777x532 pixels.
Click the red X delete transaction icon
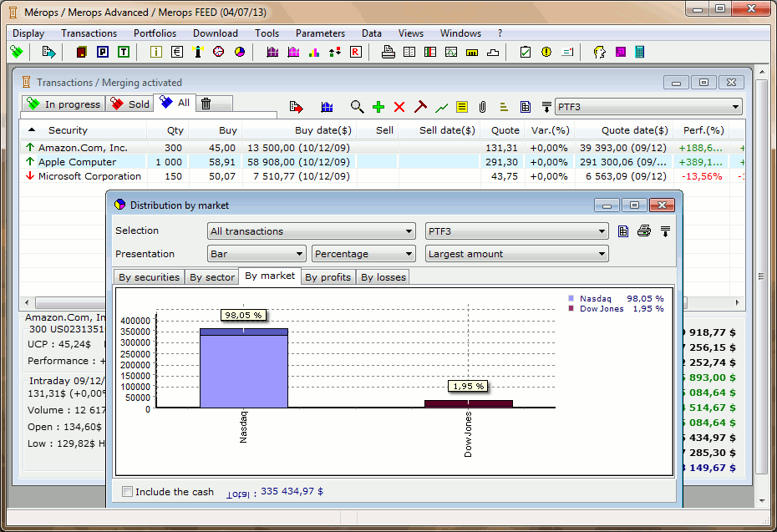[399, 107]
